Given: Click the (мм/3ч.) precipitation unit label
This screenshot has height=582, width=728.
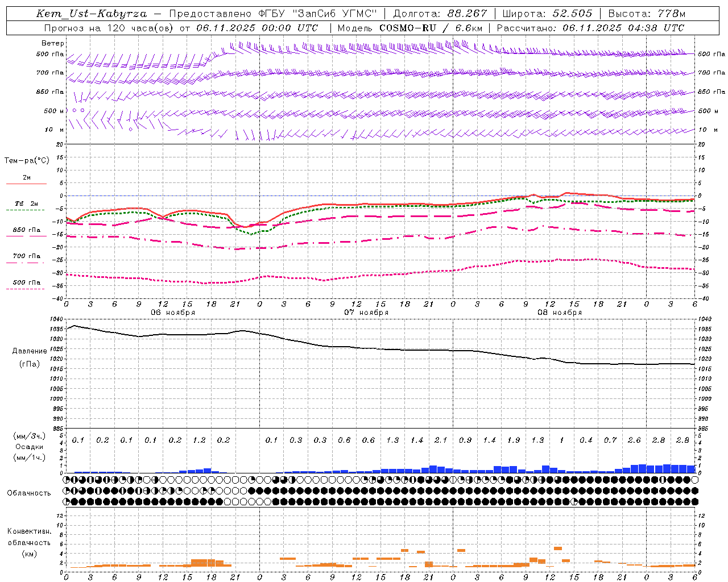Looking at the screenshot, I should pyautogui.click(x=30, y=436).
